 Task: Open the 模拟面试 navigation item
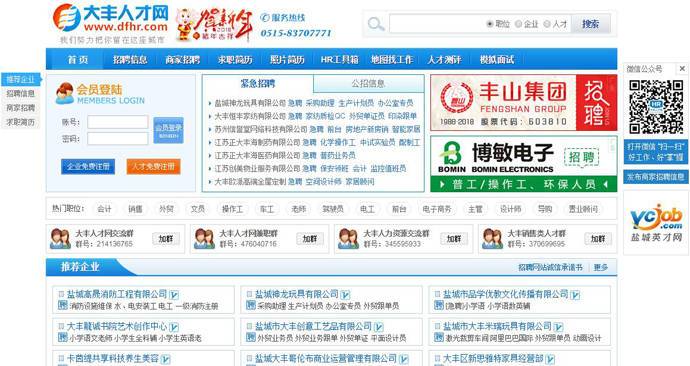coord(497,60)
